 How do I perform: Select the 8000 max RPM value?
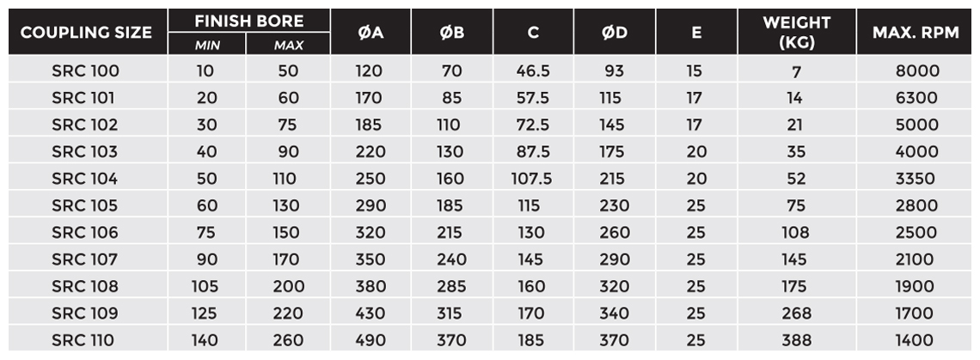pyautogui.click(x=917, y=71)
